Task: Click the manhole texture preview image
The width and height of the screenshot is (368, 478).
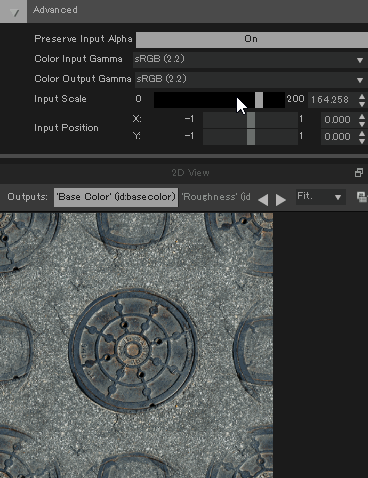Action: tap(136, 345)
